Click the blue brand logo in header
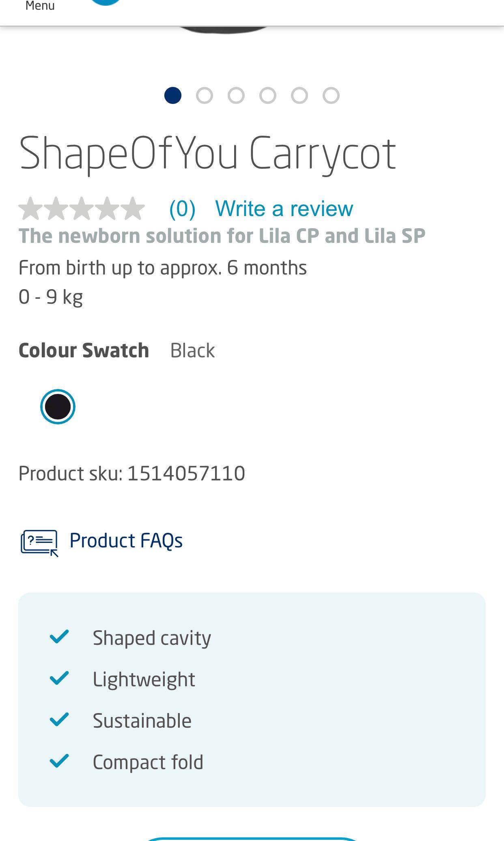Screen dimensions: 504x841 tap(106, 2)
